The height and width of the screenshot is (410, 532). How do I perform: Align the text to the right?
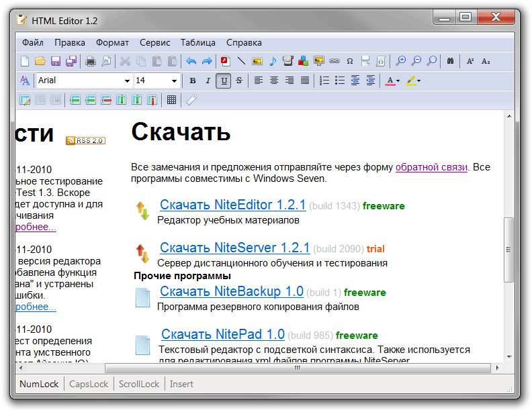pos(290,81)
